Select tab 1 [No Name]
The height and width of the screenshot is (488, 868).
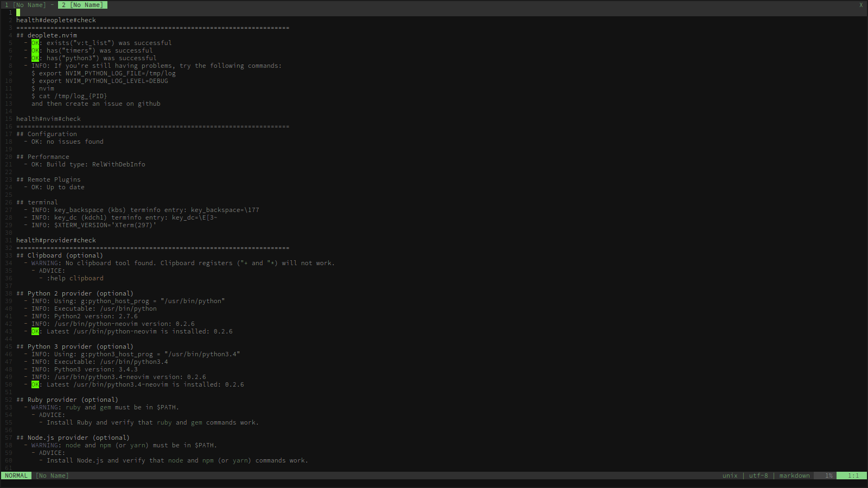[24, 5]
